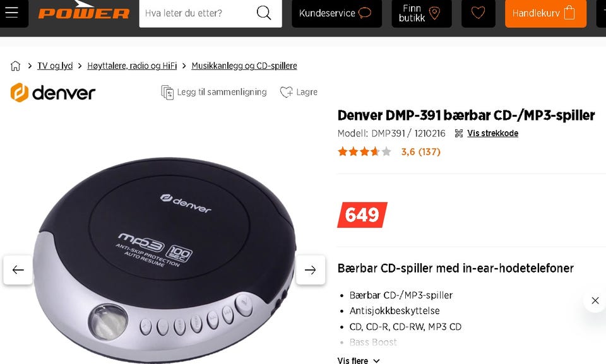
Task: Expand Vis flere feature list
Action: [x=359, y=360]
